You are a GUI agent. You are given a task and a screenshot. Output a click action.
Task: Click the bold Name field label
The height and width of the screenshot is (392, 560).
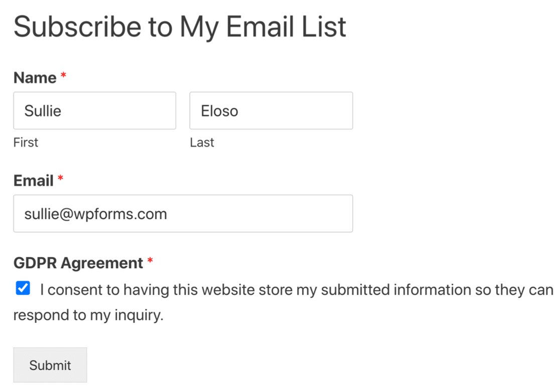point(35,77)
